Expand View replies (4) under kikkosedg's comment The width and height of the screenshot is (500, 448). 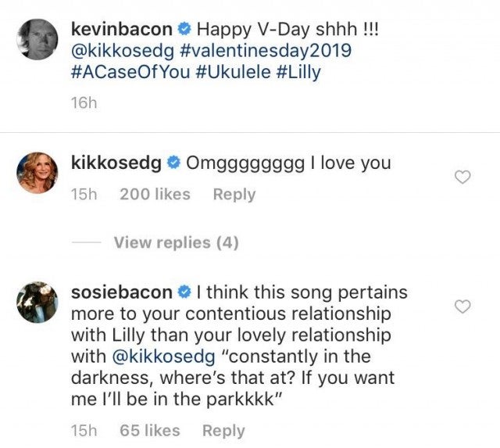pos(176,242)
